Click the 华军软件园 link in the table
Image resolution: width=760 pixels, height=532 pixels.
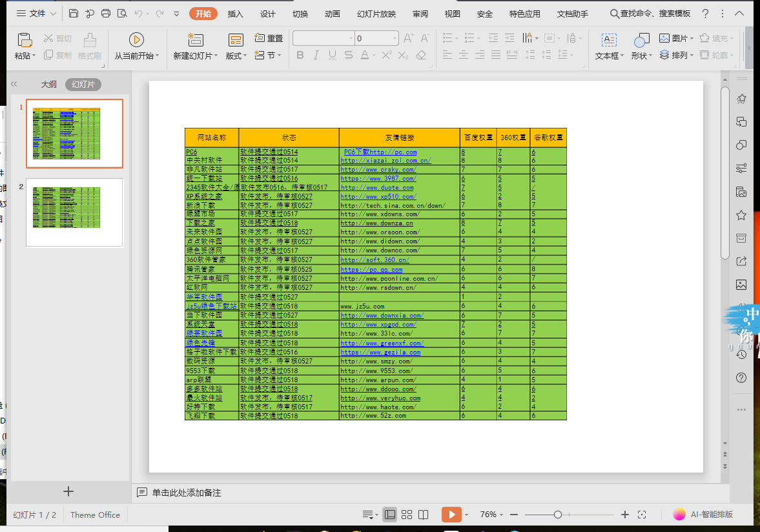click(x=204, y=297)
